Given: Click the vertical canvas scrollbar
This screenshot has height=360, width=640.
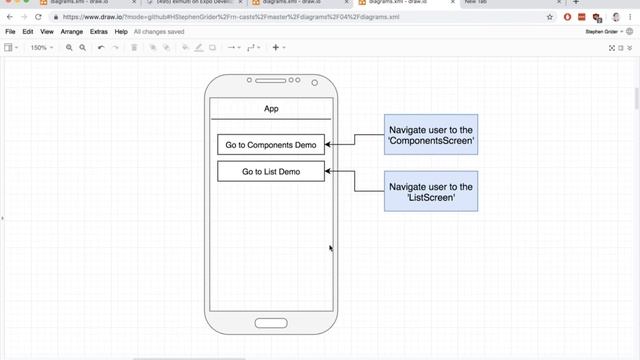Looking at the screenshot, I should [637, 99].
